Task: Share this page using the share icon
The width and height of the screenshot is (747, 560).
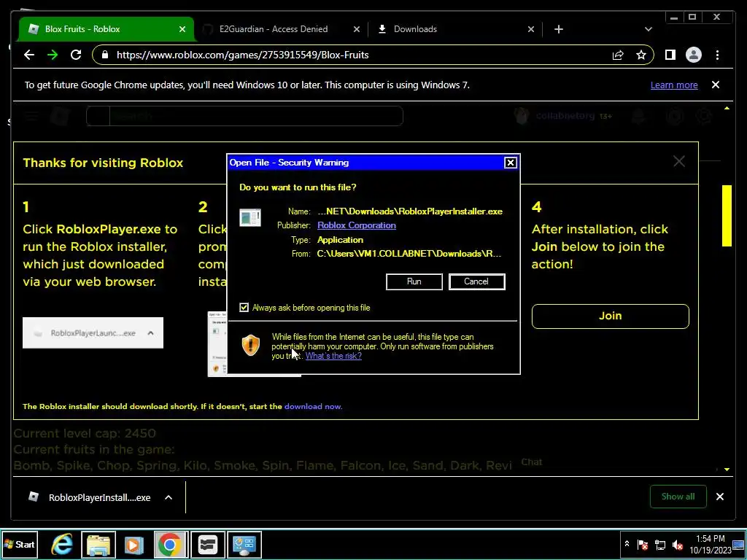Action: tap(618, 55)
